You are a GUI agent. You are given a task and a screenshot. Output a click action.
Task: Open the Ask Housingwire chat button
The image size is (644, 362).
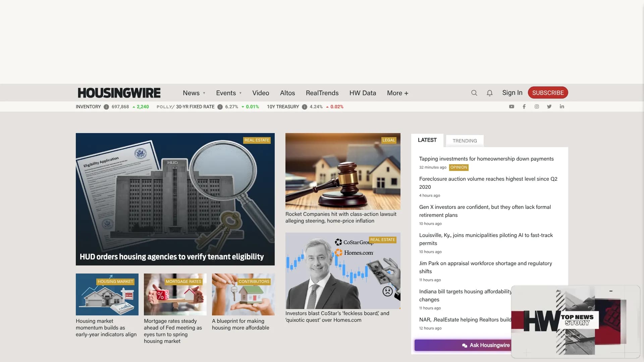pyautogui.click(x=486, y=345)
